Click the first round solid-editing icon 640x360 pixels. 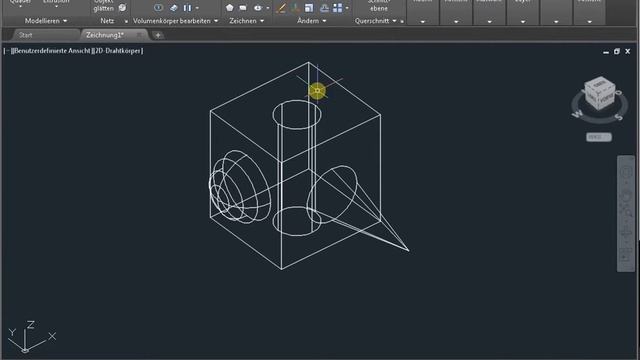pyautogui.click(x=158, y=7)
